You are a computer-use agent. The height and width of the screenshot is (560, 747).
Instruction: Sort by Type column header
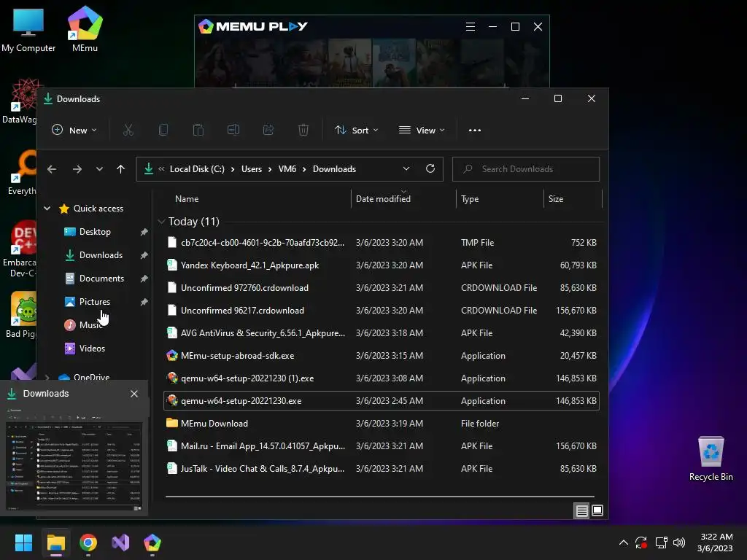(x=470, y=199)
